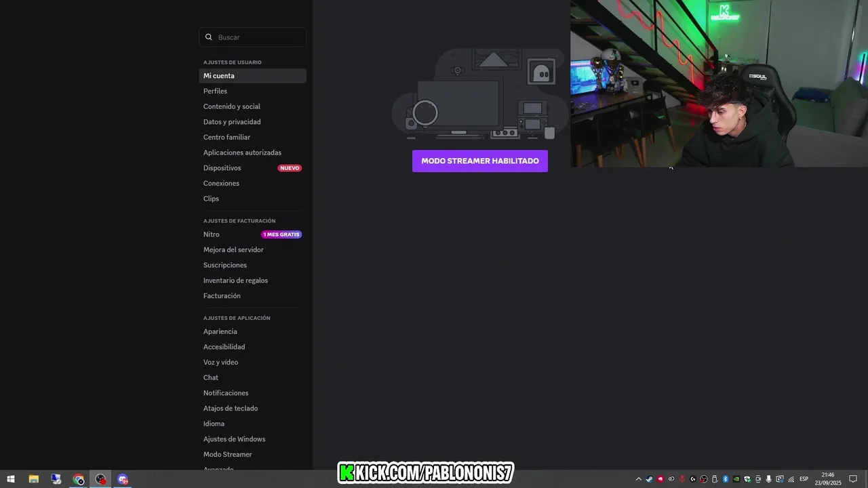Screen dimensions: 868x488
Task: Open the network computer taskbar app
Action: point(56,479)
